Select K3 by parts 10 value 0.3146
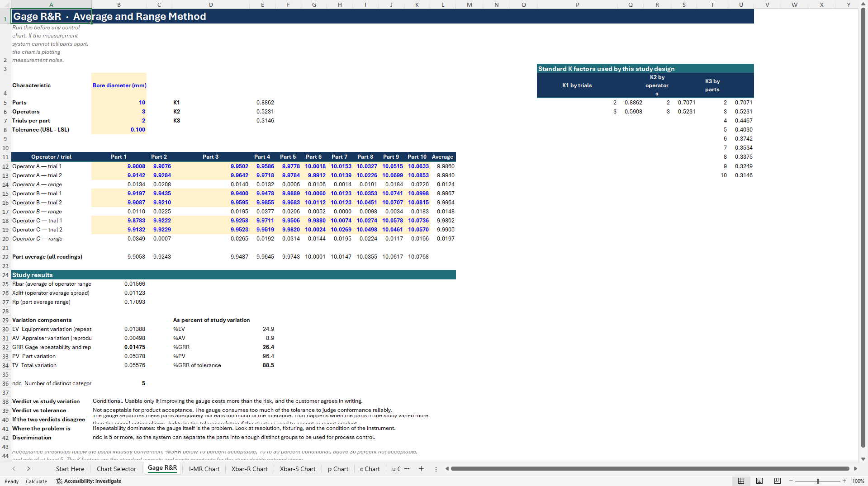The width and height of the screenshot is (868, 486). click(x=741, y=175)
